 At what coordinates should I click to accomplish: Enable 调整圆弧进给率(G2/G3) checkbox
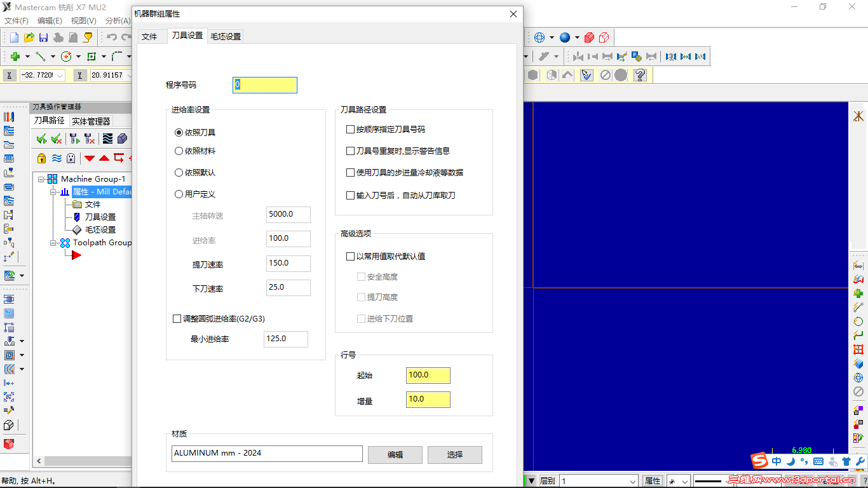pyautogui.click(x=177, y=319)
